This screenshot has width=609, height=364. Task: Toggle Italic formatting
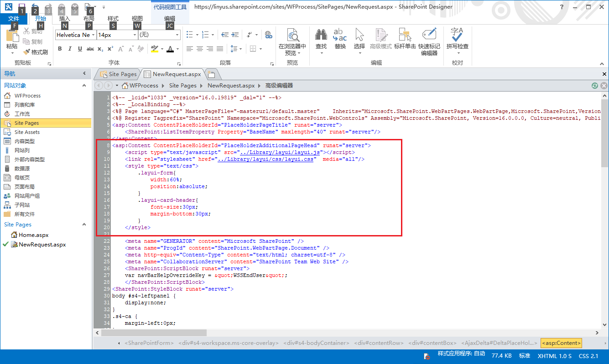[x=70, y=49]
